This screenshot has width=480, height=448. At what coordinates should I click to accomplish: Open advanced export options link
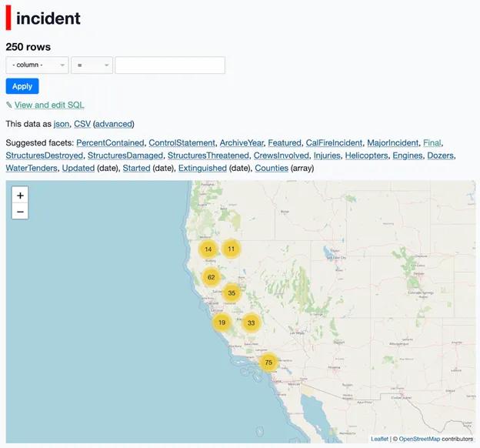(x=114, y=124)
